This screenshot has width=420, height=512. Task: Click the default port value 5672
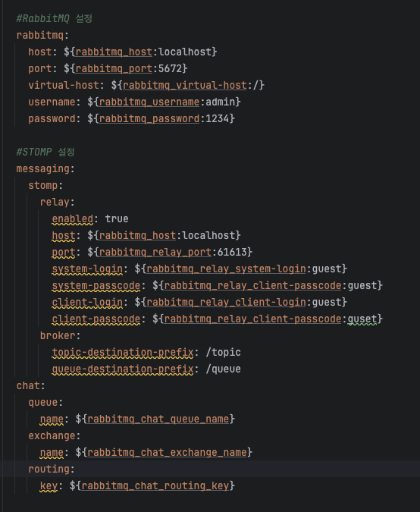170,68
